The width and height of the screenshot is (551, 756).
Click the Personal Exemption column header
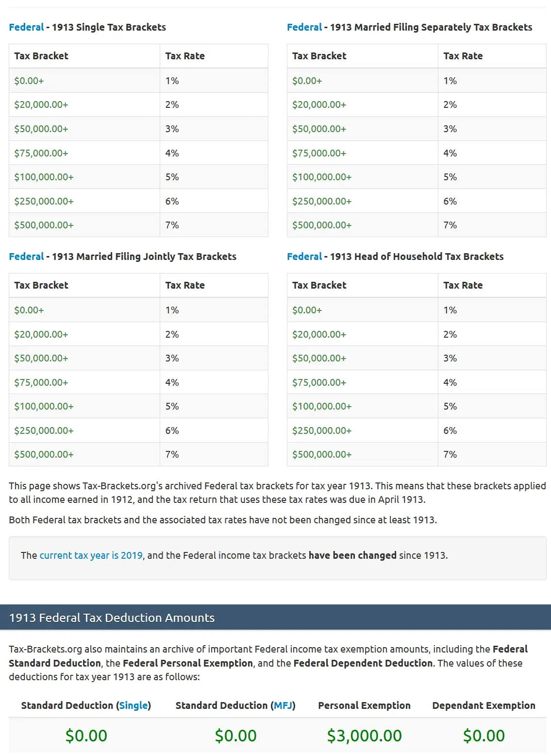pyautogui.click(x=364, y=705)
